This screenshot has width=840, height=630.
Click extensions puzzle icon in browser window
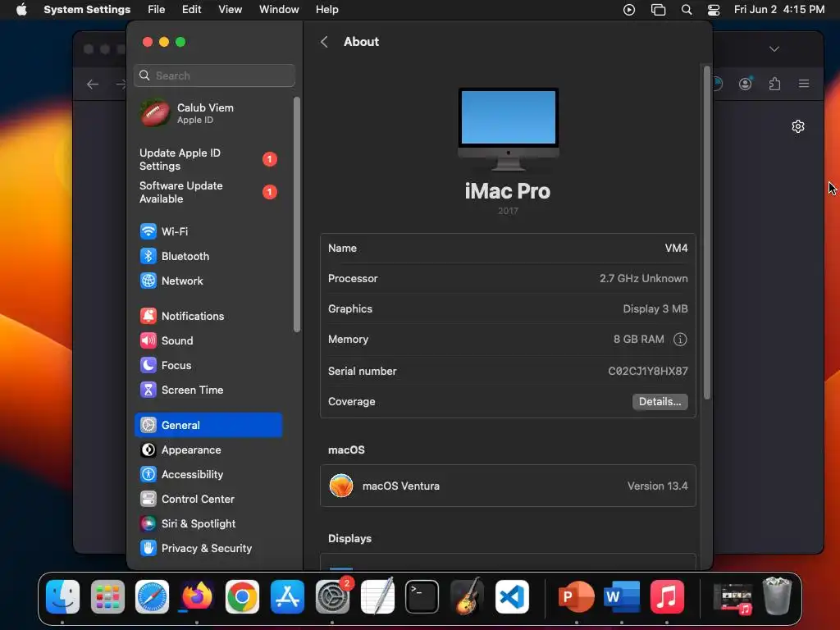[x=774, y=84]
